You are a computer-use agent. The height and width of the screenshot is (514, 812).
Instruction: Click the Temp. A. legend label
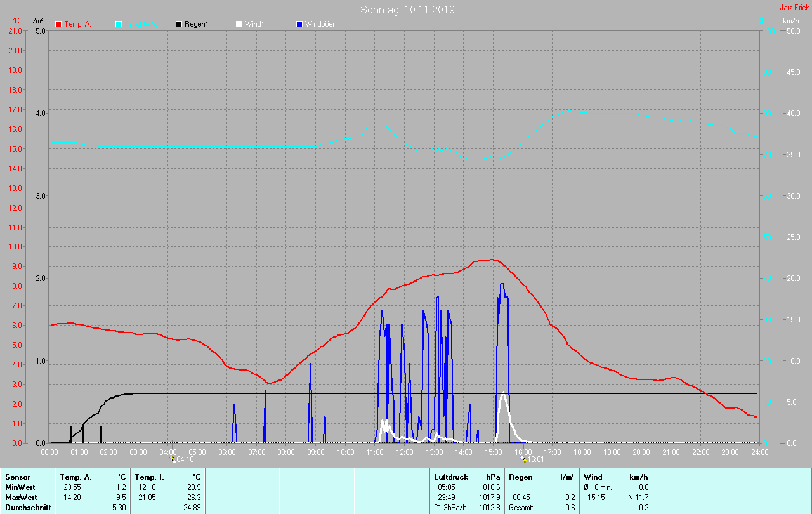79,24
